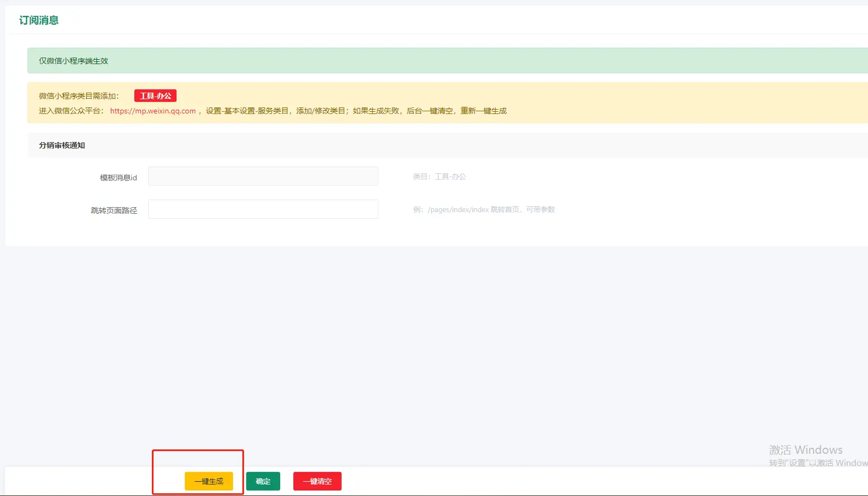The image size is (868, 496).
Task: Click into the 跳转页面路径 text box
Action: pyautogui.click(x=263, y=209)
